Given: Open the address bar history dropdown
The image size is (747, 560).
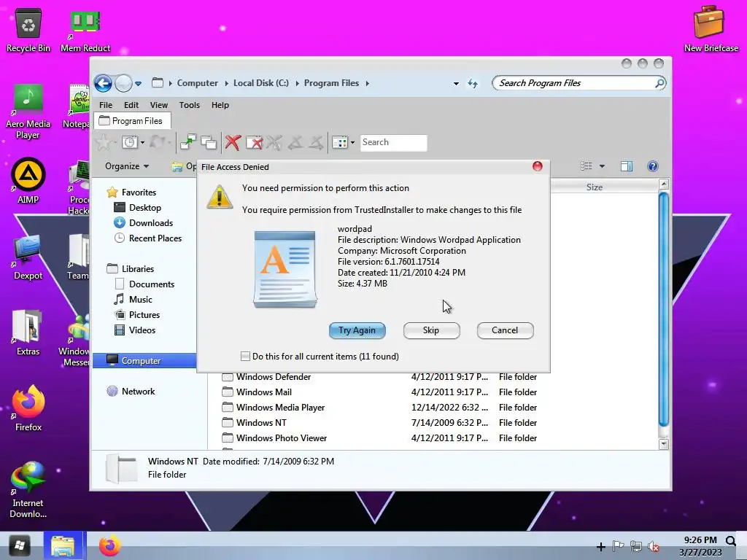Looking at the screenshot, I should [456, 83].
